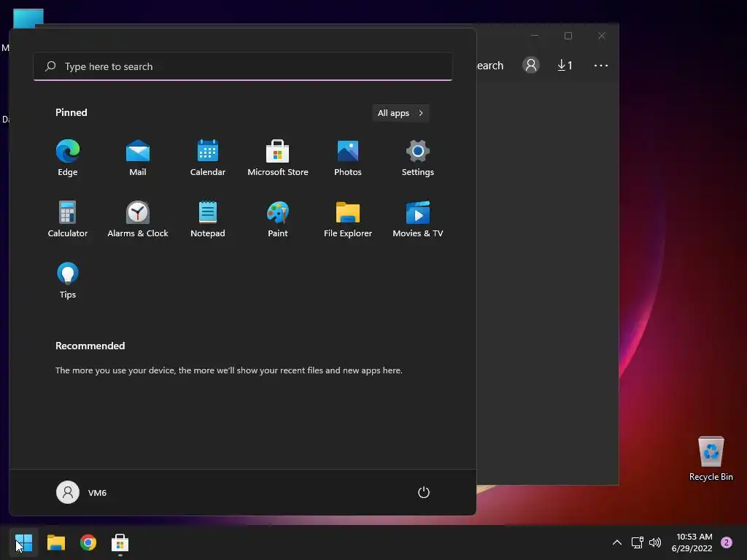This screenshot has width=747, height=560.
Task: Open volume control in system tray
Action: coord(655,542)
